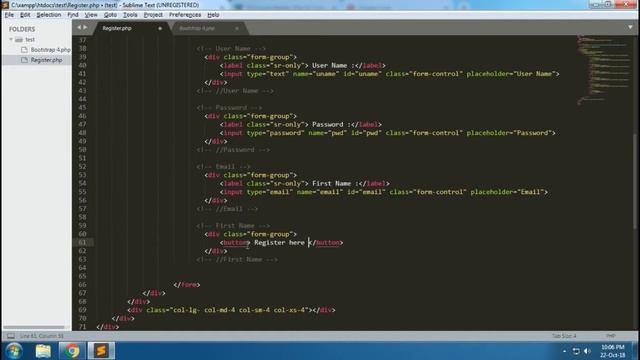Go to next tab with right arrow

point(85,27)
